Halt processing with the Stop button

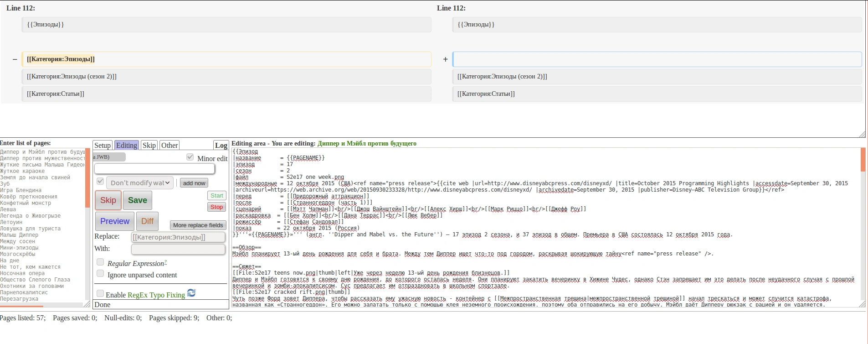[217, 207]
